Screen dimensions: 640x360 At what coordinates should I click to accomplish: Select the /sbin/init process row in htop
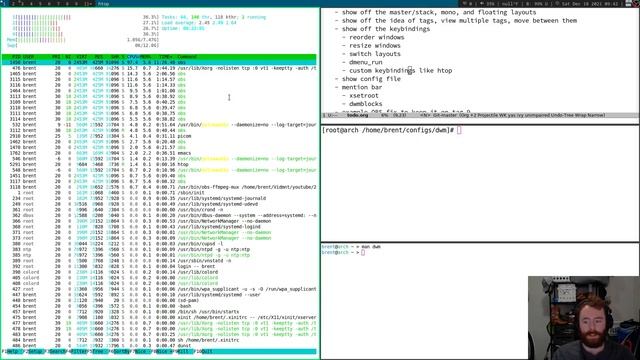(159, 193)
